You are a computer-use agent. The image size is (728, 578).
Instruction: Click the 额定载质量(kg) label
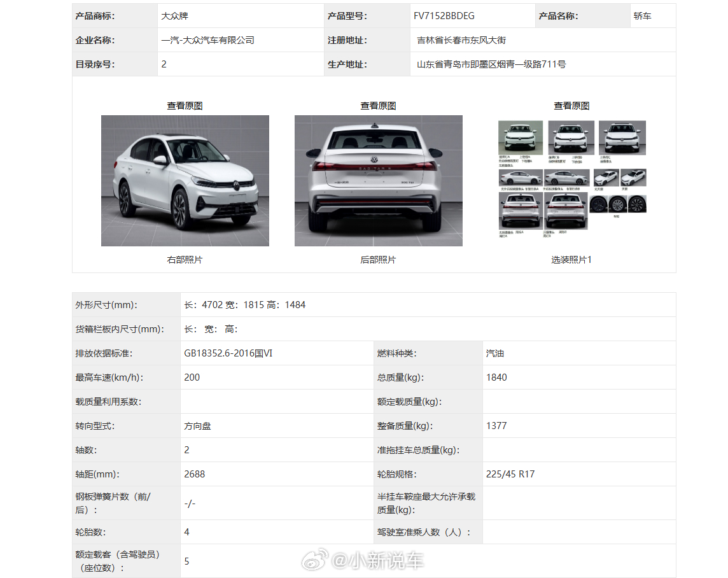410,401
